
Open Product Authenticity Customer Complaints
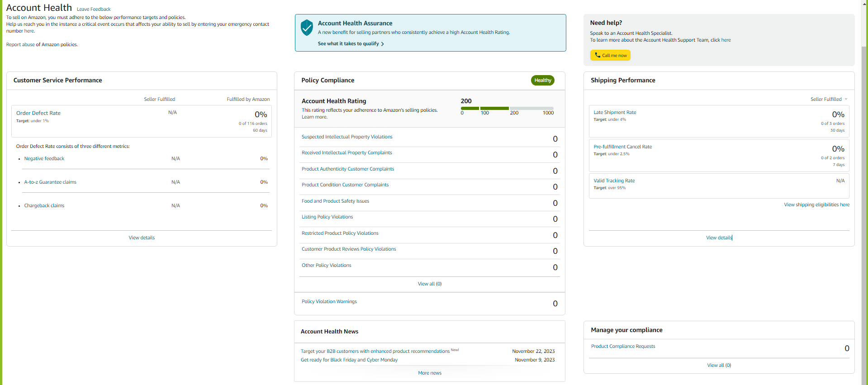point(348,169)
